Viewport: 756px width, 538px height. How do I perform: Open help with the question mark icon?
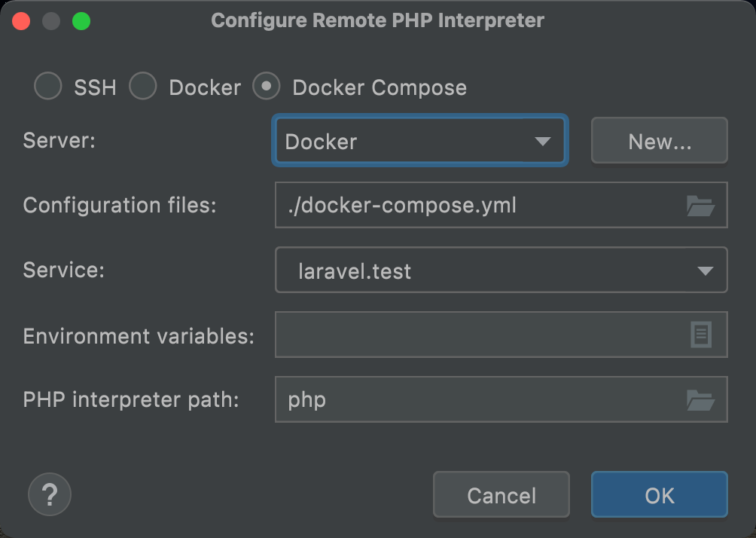[x=50, y=495]
